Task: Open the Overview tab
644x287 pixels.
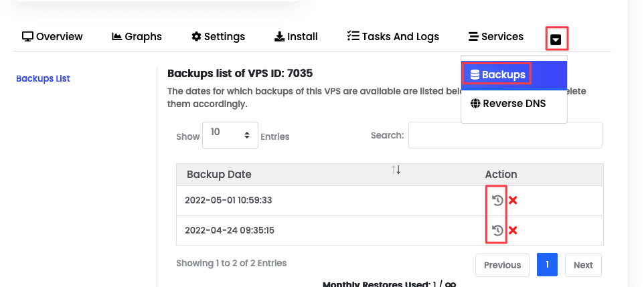Action: [52, 37]
